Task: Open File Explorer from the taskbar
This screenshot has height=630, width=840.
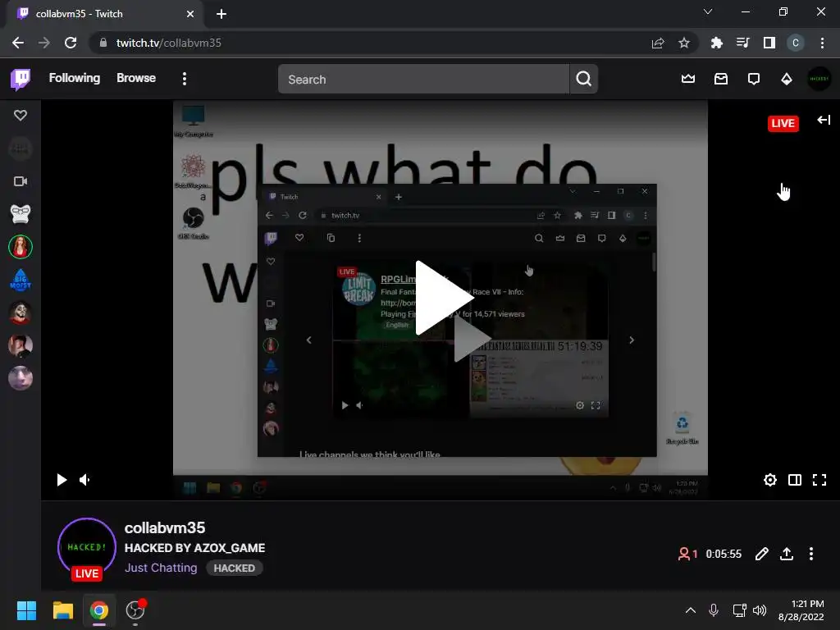Action: click(62, 610)
